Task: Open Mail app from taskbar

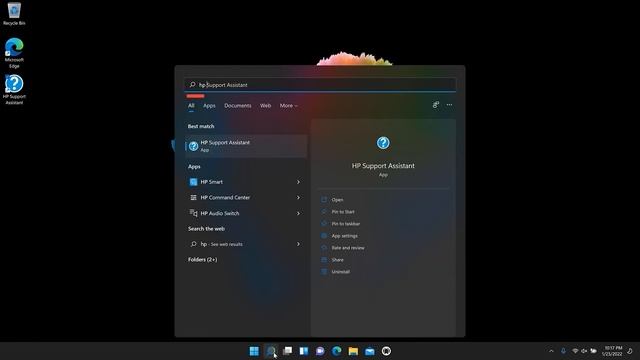Action: 370,351
